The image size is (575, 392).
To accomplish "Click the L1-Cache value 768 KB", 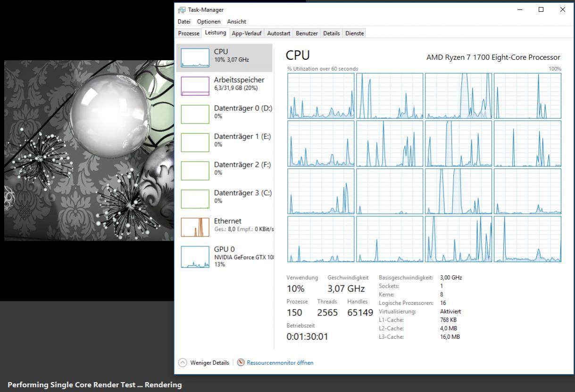I will (x=448, y=320).
